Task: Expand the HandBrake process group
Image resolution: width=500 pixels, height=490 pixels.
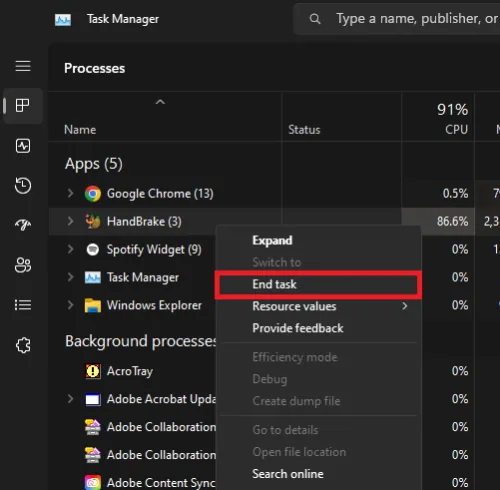Action: [x=70, y=221]
